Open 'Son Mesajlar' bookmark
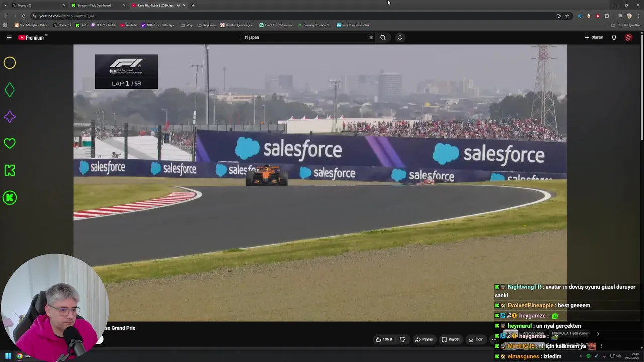Image resolution: width=644 pixels, height=362 pixels. point(32,25)
